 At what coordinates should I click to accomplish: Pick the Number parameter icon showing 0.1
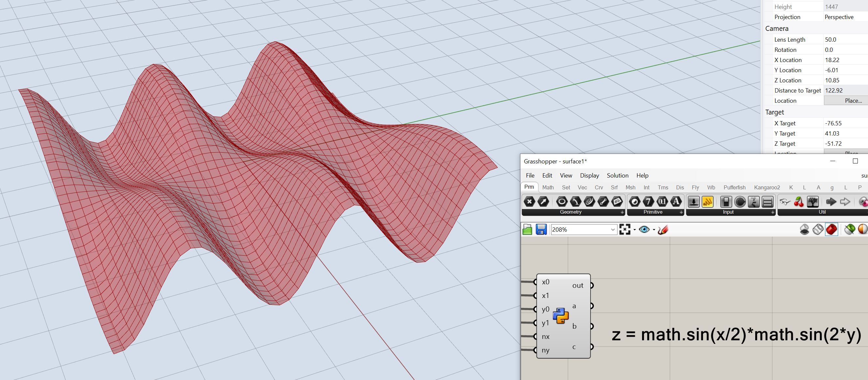[662, 201]
